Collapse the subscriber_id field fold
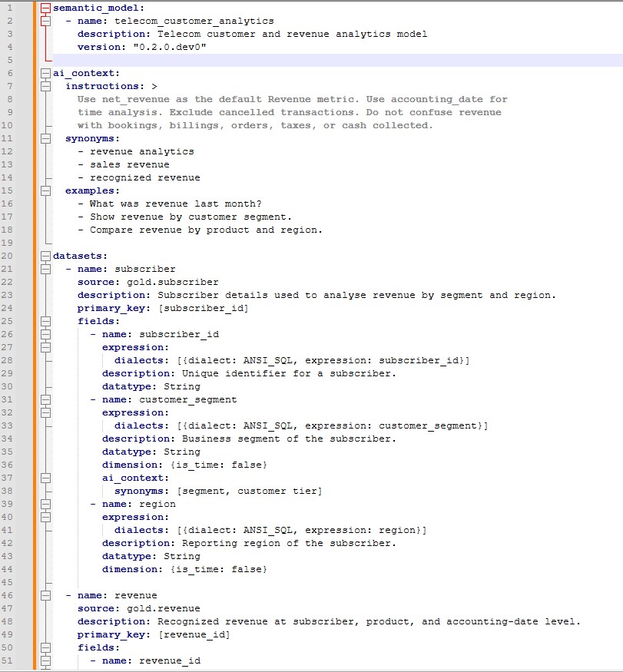623x672 pixels. 45,334
